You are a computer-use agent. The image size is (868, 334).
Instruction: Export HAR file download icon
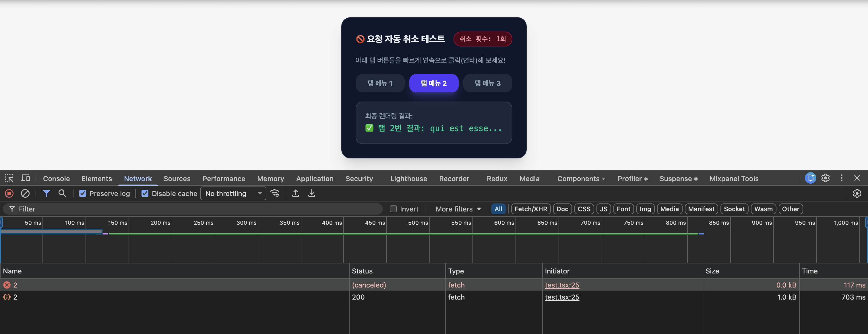point(312,193)
